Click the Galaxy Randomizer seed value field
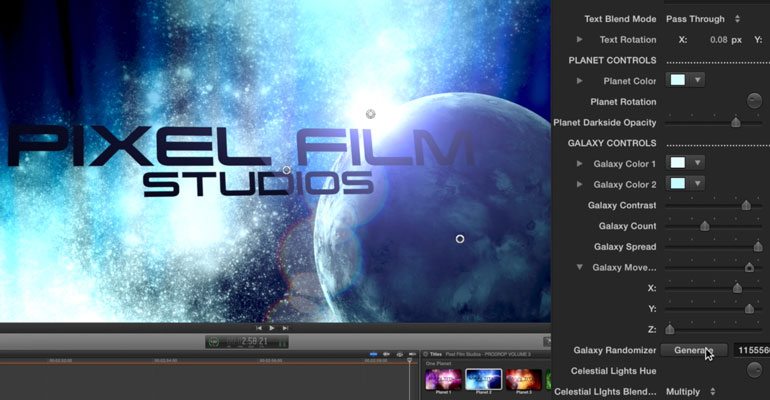Image resolution: width=770 pixels, height=400 pixels. coord(752,350)
